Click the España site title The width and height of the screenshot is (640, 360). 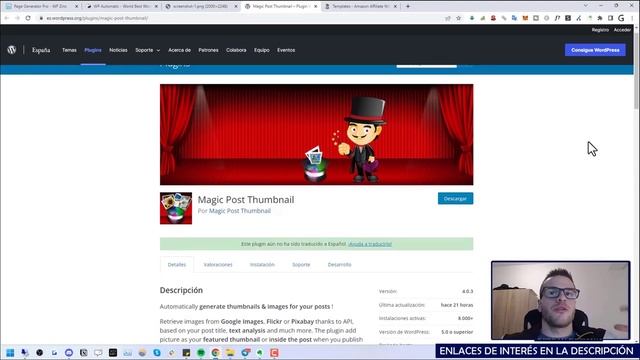(41, 50)
